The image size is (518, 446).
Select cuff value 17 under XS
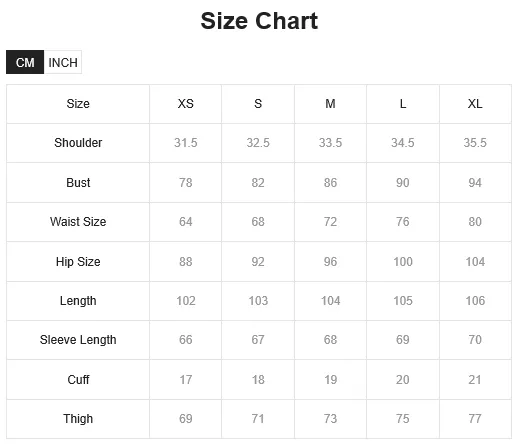coord(186,380)
